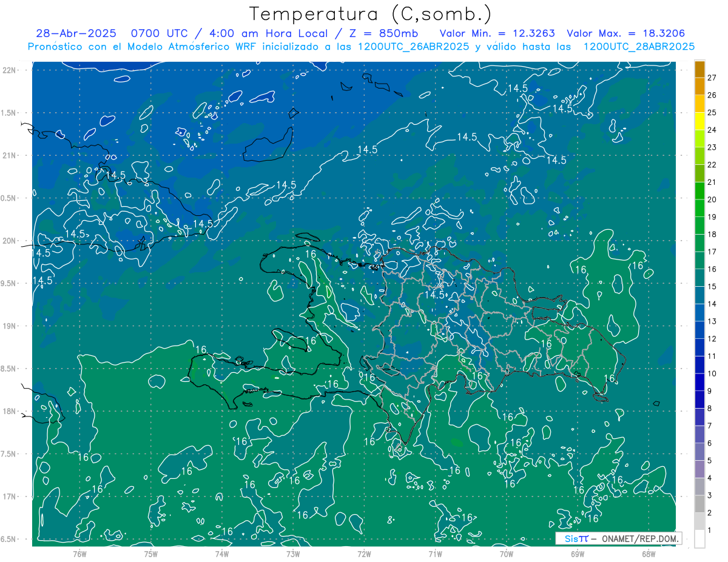Screen dimensions: 728x562
Task: Click the '72W' longitude label
Action: 364,554
